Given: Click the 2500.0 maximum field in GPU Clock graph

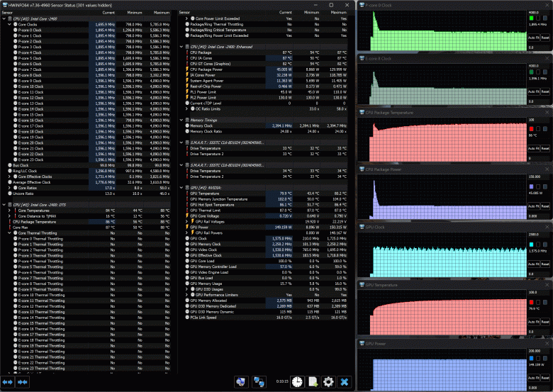Looking at the screenshot, I should pyautogui.click(x=539, y=234).
